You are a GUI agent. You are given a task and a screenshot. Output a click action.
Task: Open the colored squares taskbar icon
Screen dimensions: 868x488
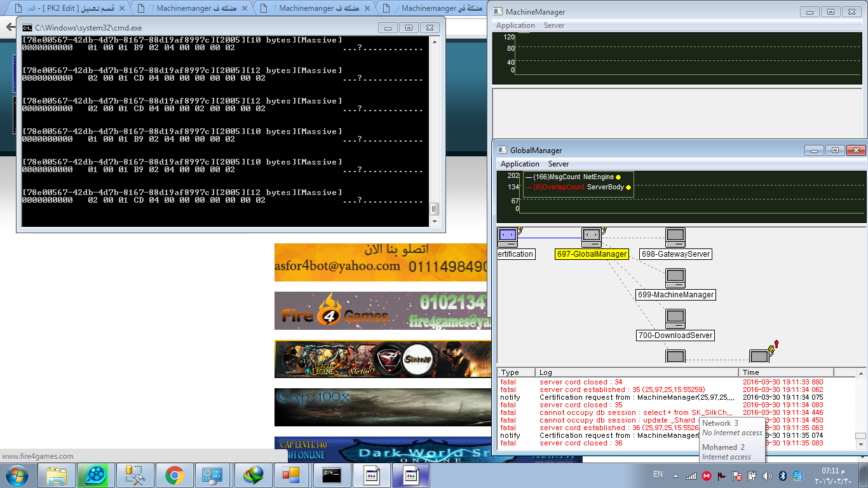tap(292, 475)
